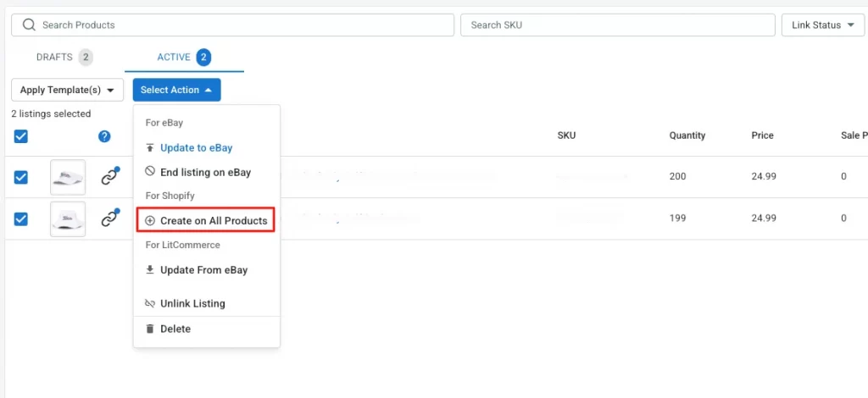Screen dimensions: 868x398
Task: Click the broken link icon beside Unlink Listing
Action: click(150, 303)
